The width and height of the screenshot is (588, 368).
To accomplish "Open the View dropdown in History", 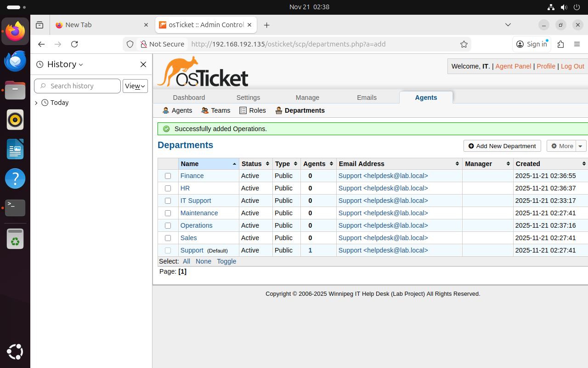I will click(135, 86).
